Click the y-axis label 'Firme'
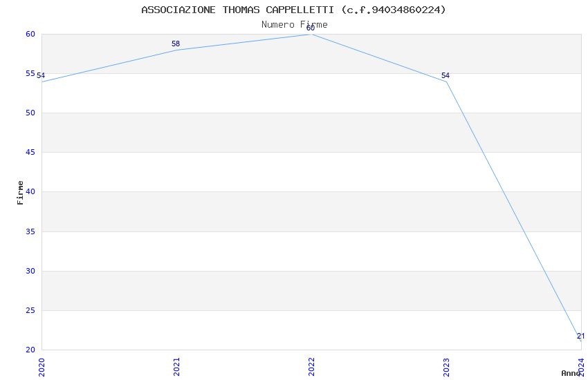The image size is (588, 380). coord(20,193)
